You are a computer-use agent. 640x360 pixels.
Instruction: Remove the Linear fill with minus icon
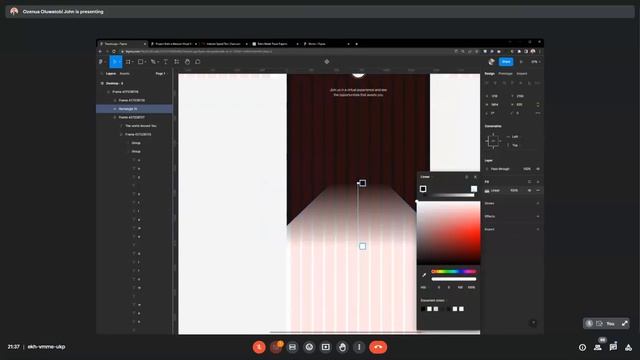pos(538,191)
